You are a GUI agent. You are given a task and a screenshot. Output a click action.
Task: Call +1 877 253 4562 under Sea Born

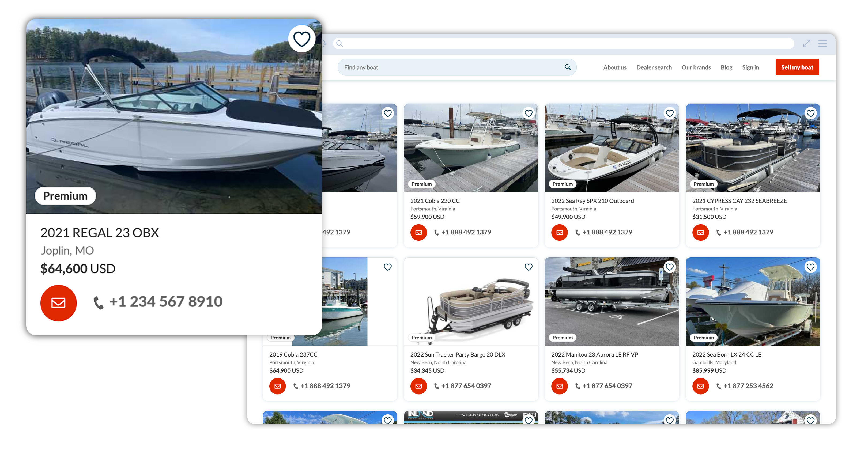tap(745, 386)
